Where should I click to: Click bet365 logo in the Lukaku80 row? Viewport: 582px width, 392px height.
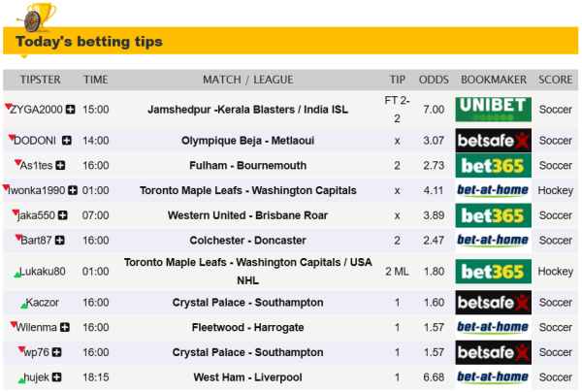click(493, 272)
